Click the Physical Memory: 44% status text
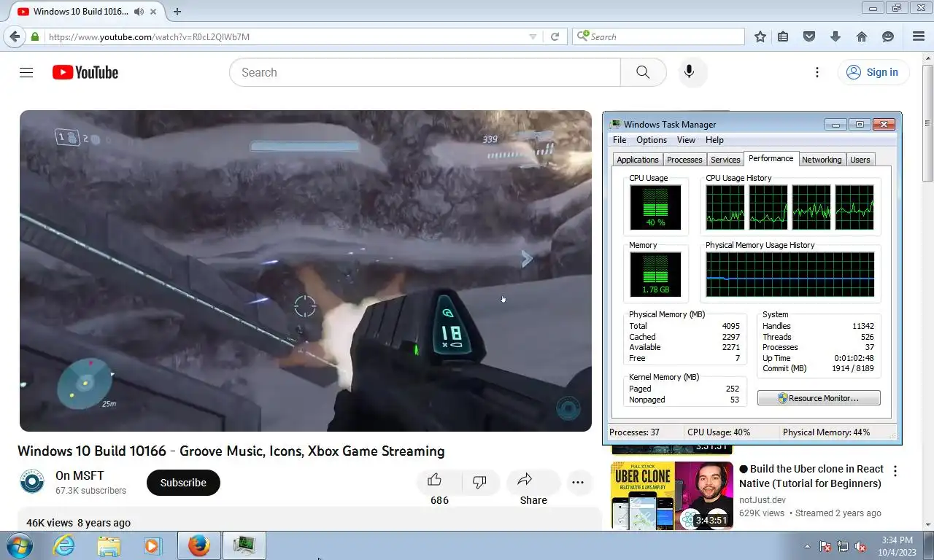 pyautogui.click(x=826, y=432)
